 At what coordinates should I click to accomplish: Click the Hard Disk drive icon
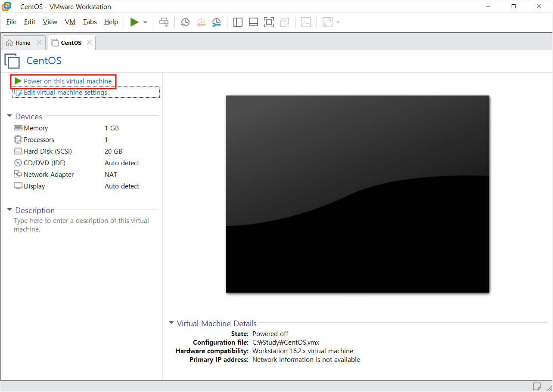[x=18, y=151]
